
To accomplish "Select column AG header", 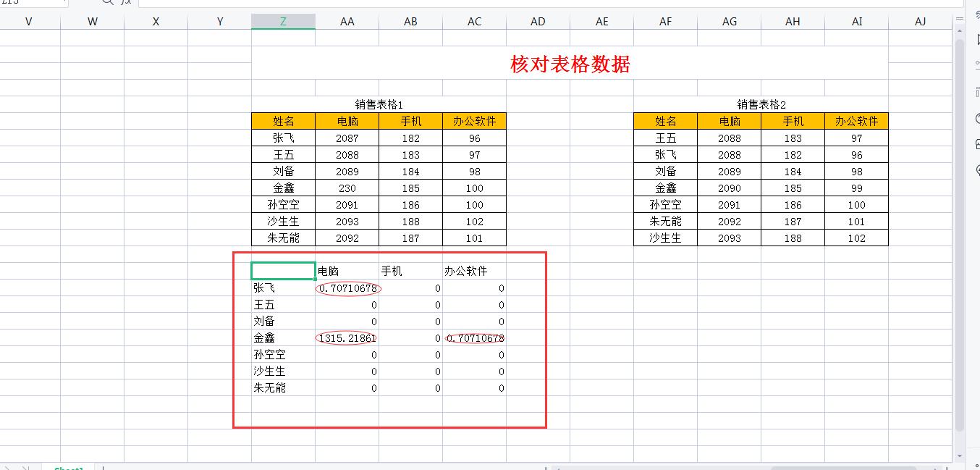I will pos(730,22).
